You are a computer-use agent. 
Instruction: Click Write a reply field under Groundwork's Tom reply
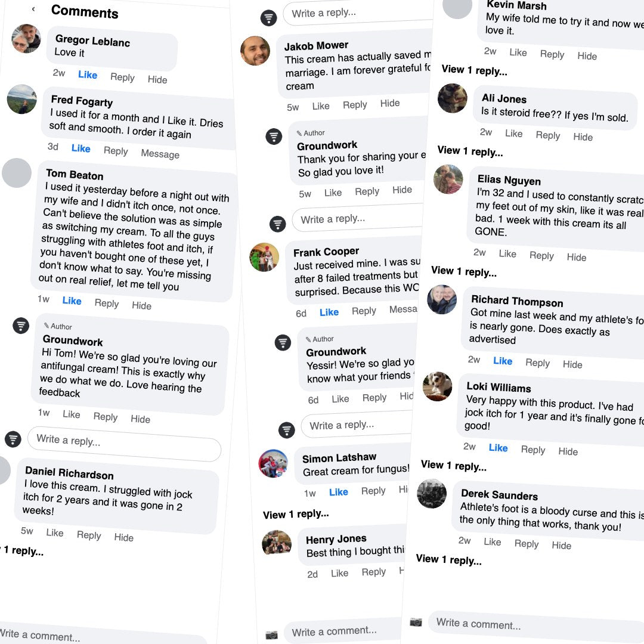(124, 444)
